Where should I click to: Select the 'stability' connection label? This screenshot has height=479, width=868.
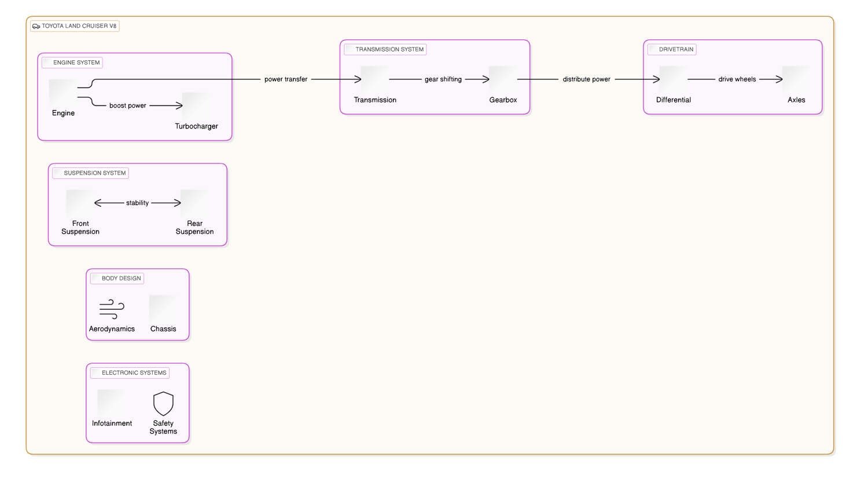coord(137,203)
